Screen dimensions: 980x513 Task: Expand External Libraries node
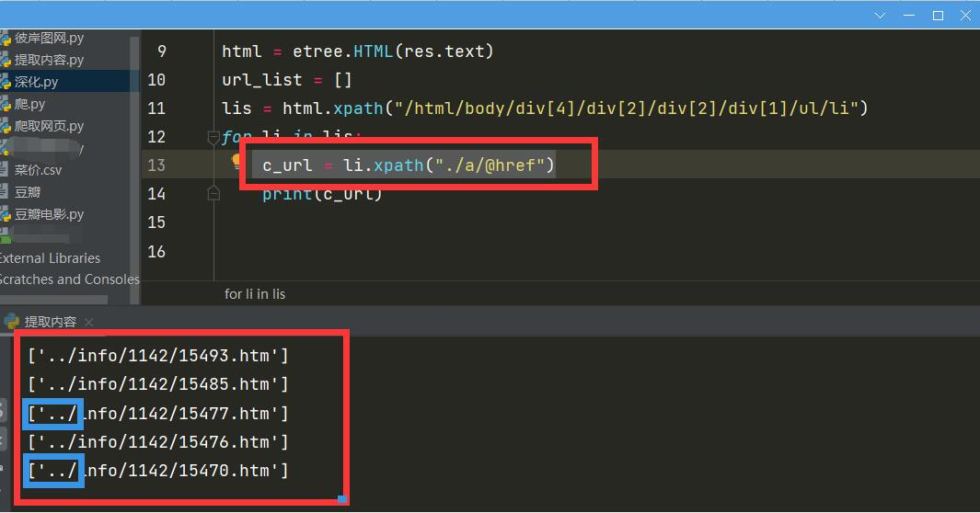pyautogui.click(x=50, y=258)
